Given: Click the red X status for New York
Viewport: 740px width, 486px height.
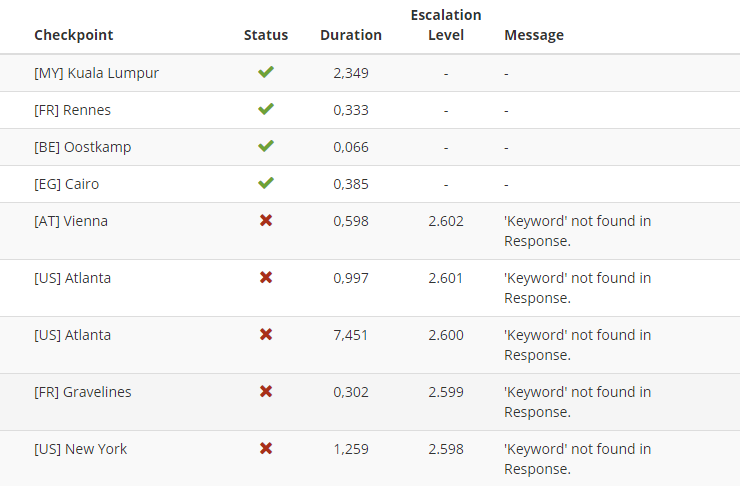Looking at the screenshot, I should (x=266, y=448).
